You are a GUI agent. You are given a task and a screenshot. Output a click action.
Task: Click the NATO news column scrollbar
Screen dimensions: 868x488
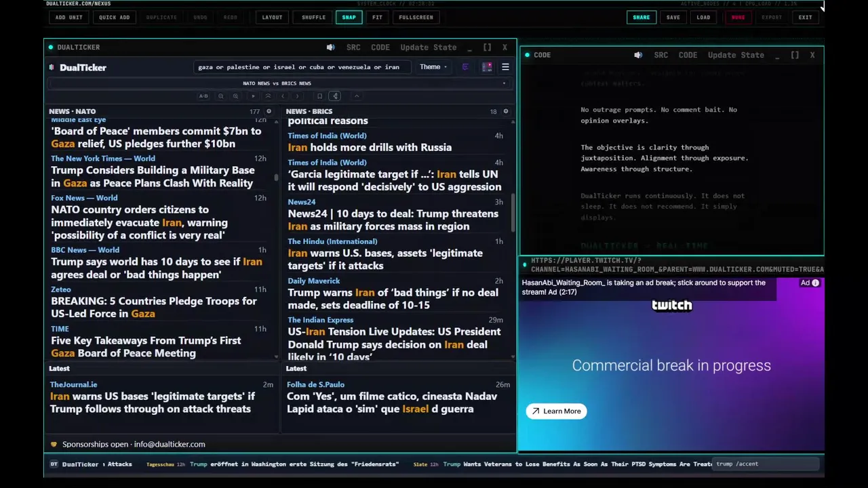pyautogui.click(x=276, y=178)
